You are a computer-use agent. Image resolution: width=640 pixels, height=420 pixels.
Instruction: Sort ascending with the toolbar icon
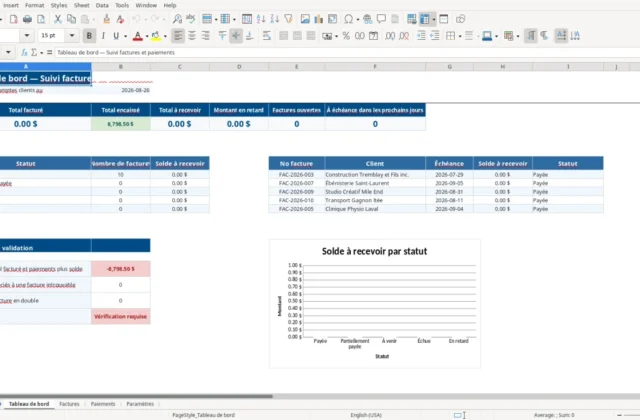261,19
